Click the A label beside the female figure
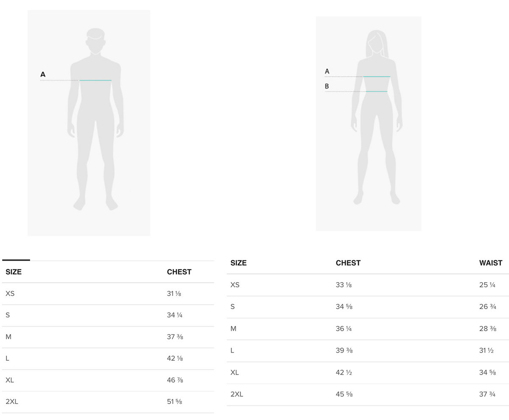509x420 pixels. tap(327, 71)
